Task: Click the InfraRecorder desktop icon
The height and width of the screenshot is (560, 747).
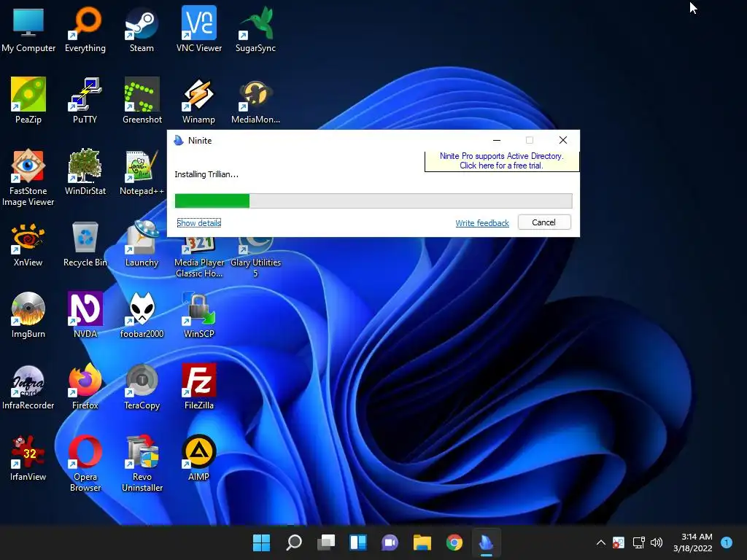Action: pyautogui.click(x=28, y=386)
